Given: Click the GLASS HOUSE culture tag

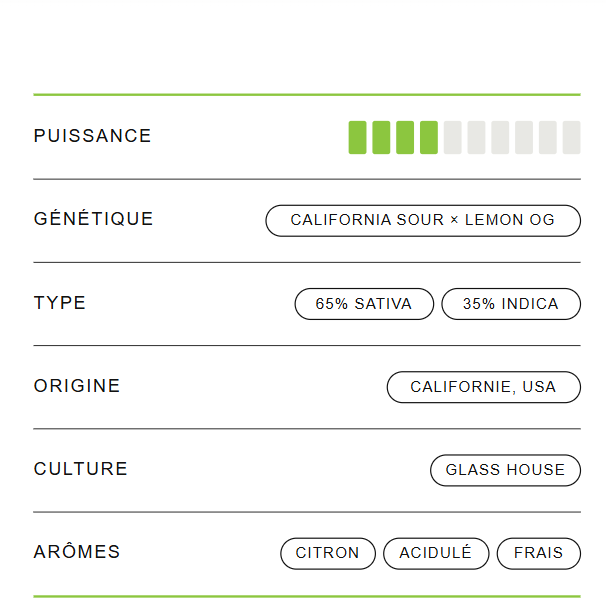Looking at the screenshot, I should click(505, 470).
